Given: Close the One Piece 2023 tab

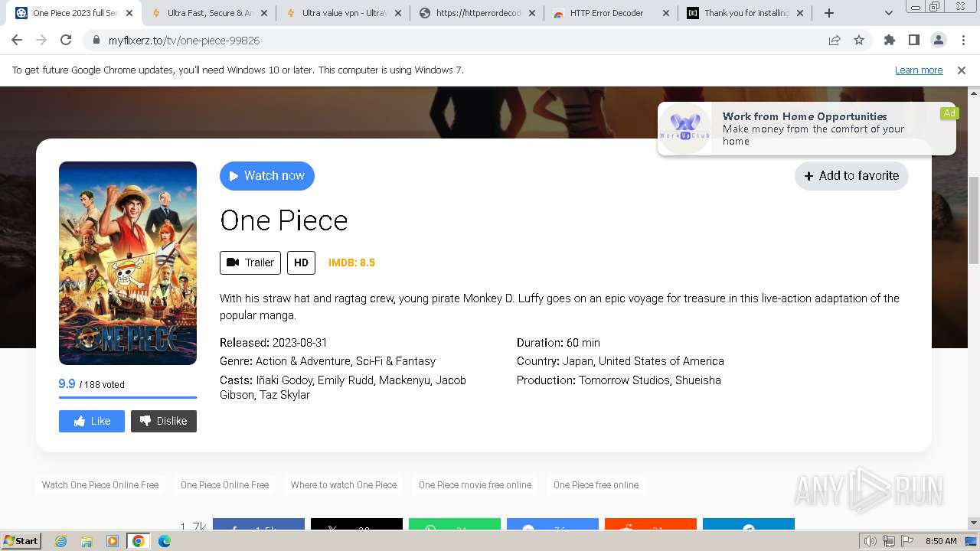Looking at the screenshot, I should pos(129,13).
